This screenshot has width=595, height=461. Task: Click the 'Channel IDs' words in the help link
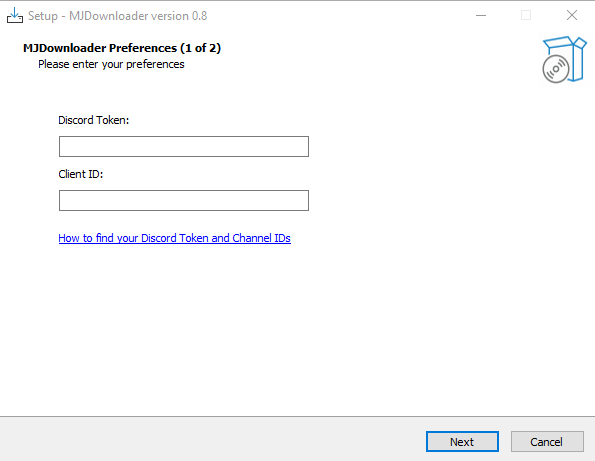(261, 238)
